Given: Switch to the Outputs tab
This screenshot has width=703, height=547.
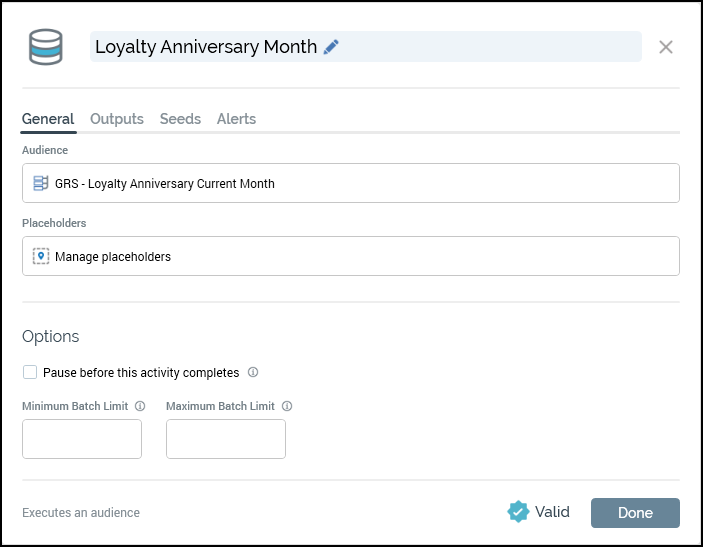Looking at the screenshot, I should coord(117,119).
